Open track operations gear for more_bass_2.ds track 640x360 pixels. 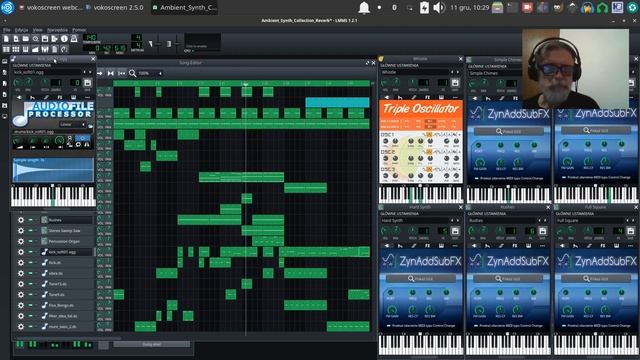20,327
